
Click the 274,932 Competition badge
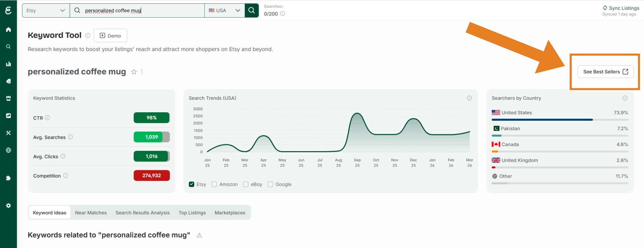point(152,175)
